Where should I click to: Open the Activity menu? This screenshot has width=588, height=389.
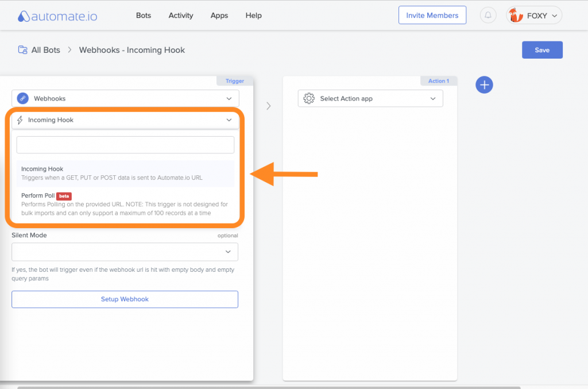point(181,16)
